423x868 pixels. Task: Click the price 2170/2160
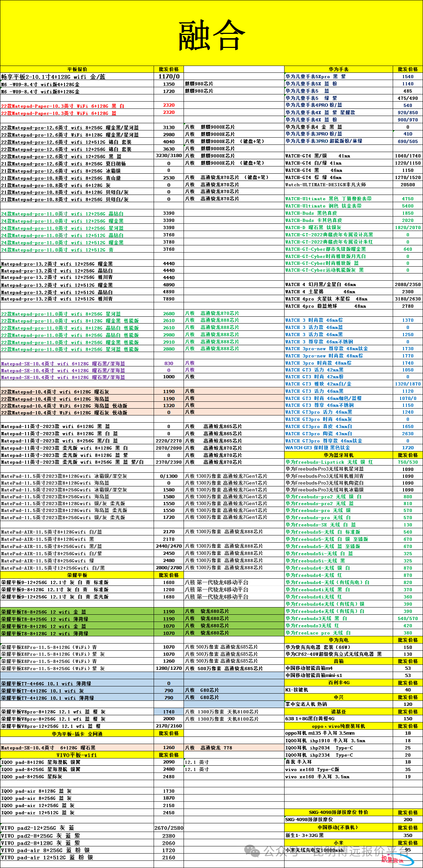coord(169,726)
